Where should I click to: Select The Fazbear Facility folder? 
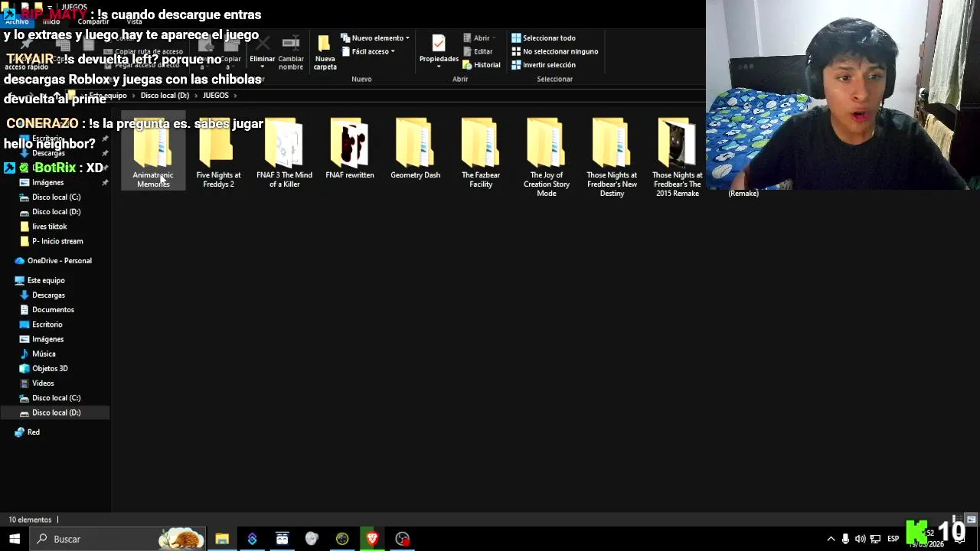481,153
